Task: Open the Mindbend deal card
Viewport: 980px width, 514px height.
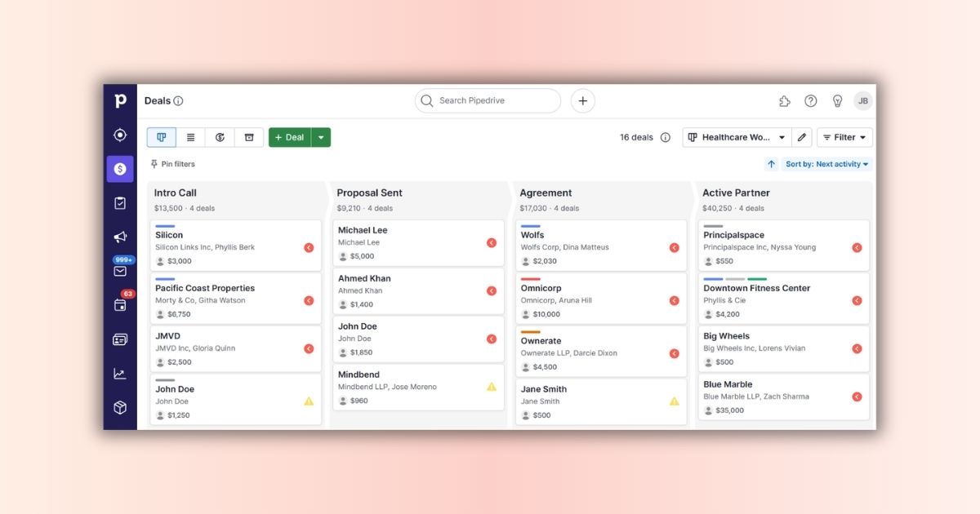Action: tap(419, 388)
